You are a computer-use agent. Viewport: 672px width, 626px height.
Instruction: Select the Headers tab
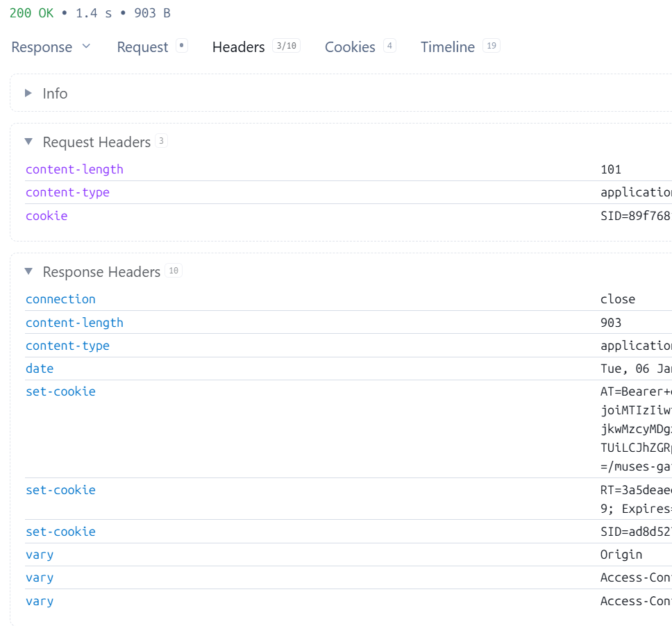[238, 47]
